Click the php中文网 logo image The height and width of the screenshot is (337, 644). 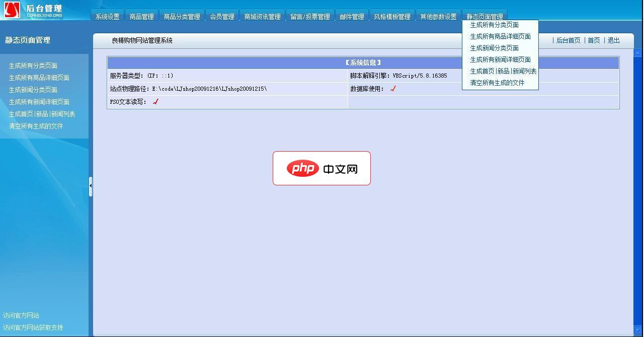pyautogui.click(x=321, y=168)
